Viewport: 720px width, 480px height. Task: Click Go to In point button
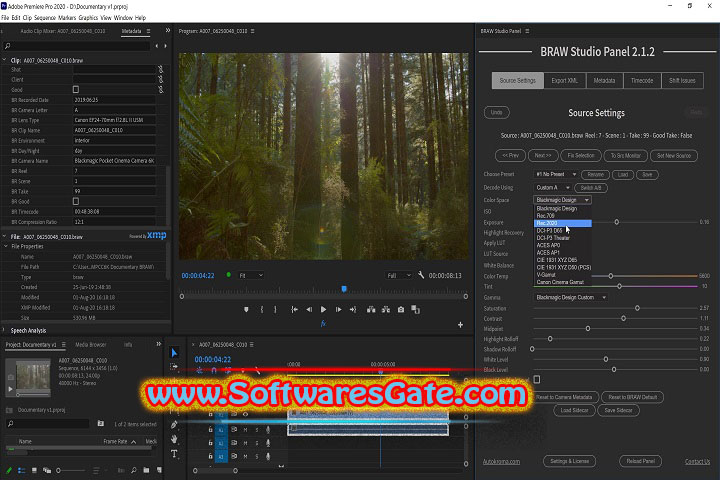tap(294, 310)
